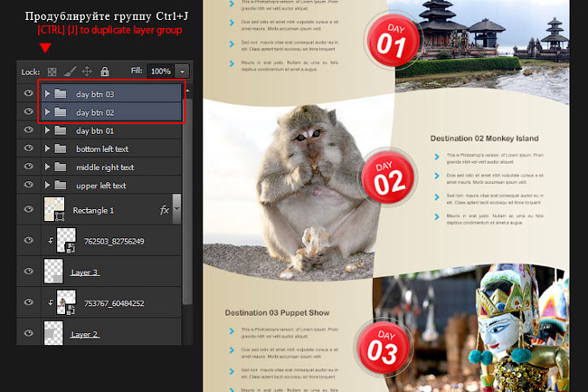Open the Fill percentage dropdown arrow
Screen dimensions: 588x392
pyautogui.click(x=182, y=72)
